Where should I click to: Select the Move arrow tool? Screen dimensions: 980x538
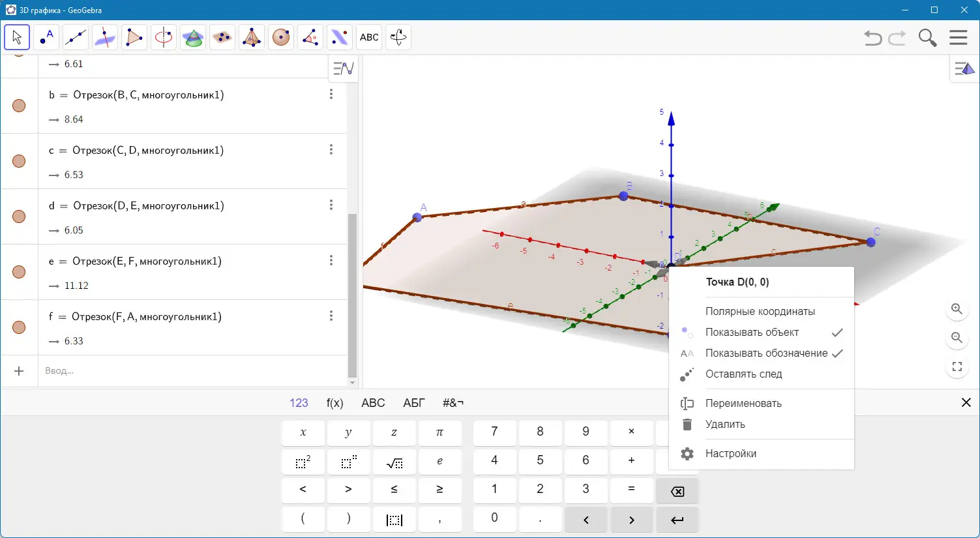(17, 37)
